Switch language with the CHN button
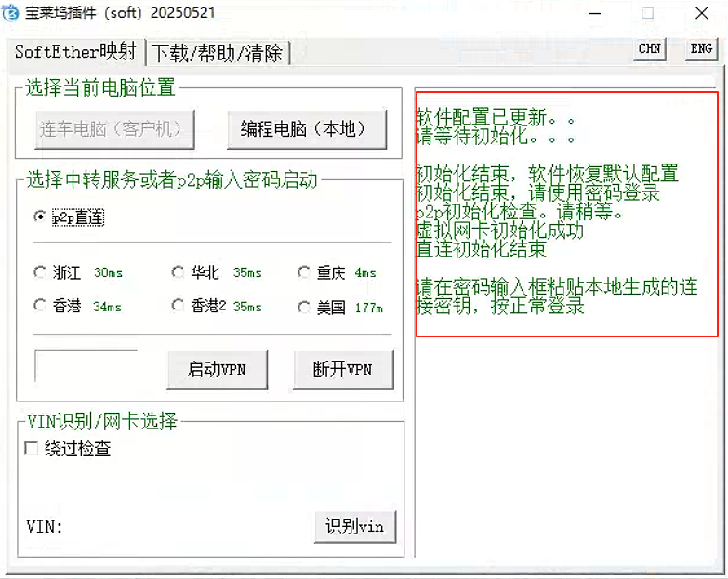This screenshot has height=579, width=728. click(x=650, y=49)
